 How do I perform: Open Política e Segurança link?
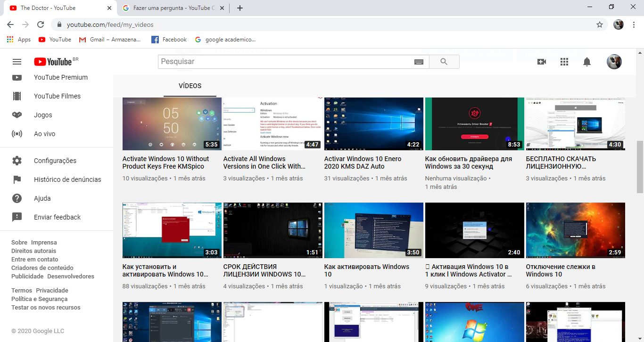click(40, 299)
